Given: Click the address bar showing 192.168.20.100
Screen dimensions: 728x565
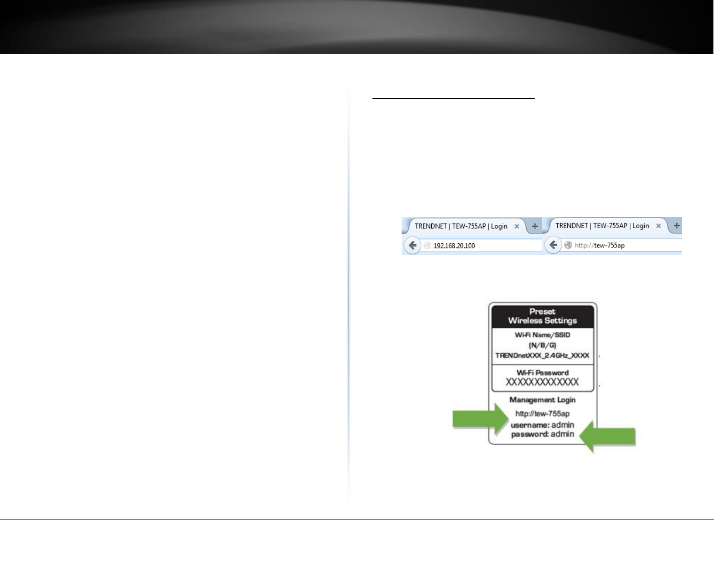Looking at the screenshot, I should pyautogui.click(x=481, y=246).
